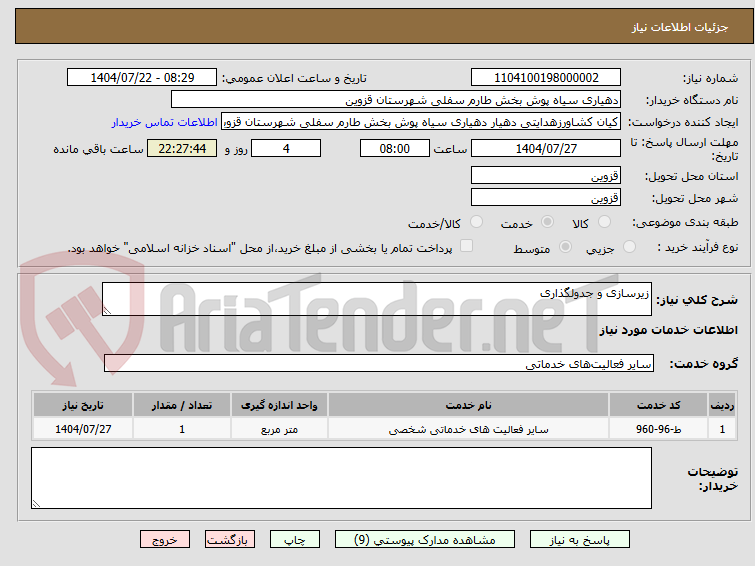Open مشاهده مدارک پیوستی (9) attachments
Screen dimensions: 755x566
click(x=425, y=540)
